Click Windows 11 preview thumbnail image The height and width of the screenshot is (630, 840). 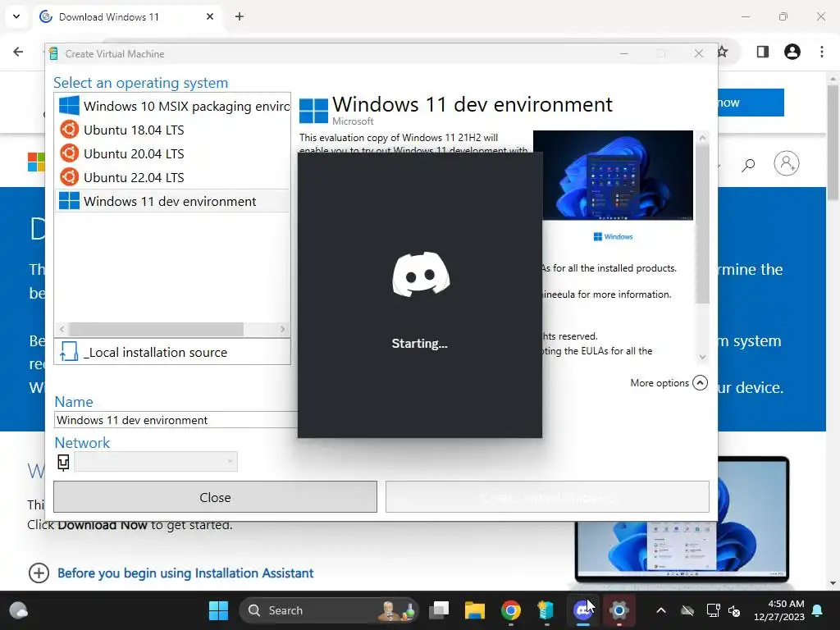[x=613, y=176]
